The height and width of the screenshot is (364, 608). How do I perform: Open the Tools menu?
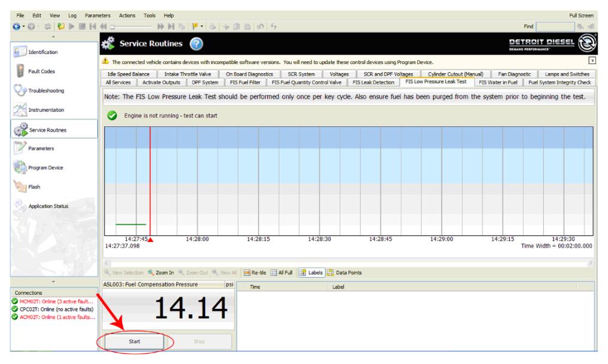pos(150,16)
